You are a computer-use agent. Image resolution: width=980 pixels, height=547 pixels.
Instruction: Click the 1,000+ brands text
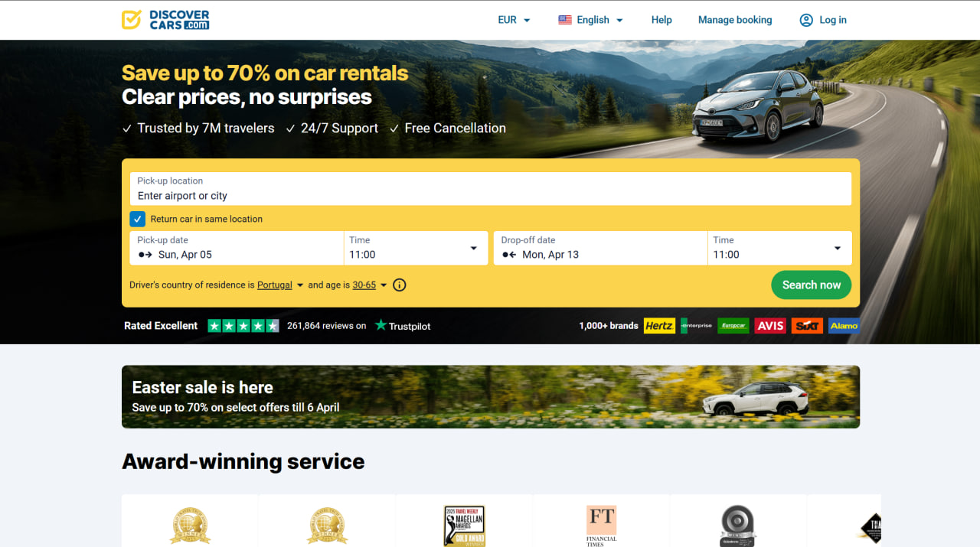tap(609, 326)
